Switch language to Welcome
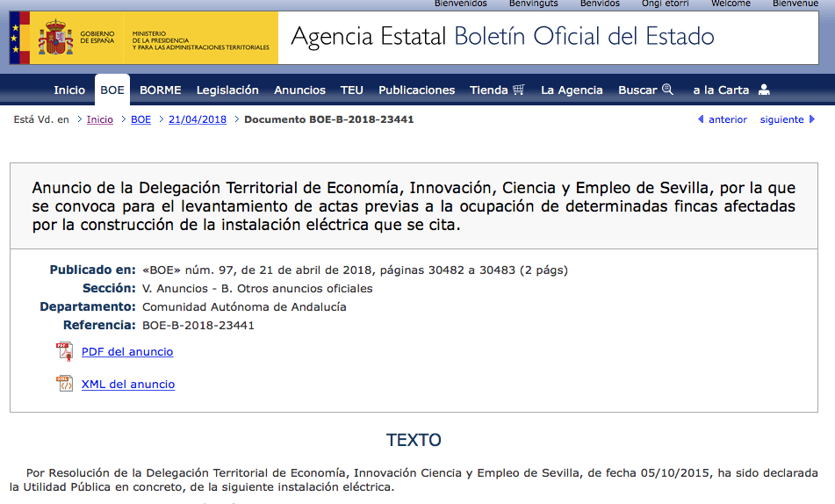Screen dimensions: 835x504 (x=731, y=4)
